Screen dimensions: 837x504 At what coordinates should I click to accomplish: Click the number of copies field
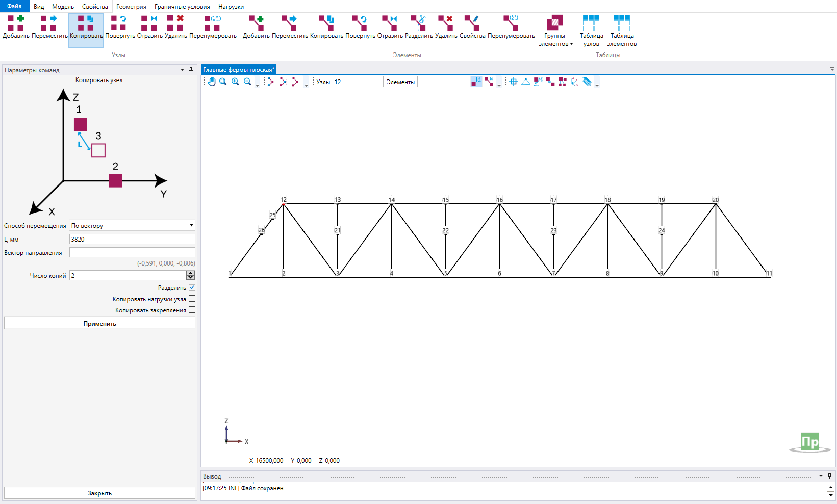(128, 275)
